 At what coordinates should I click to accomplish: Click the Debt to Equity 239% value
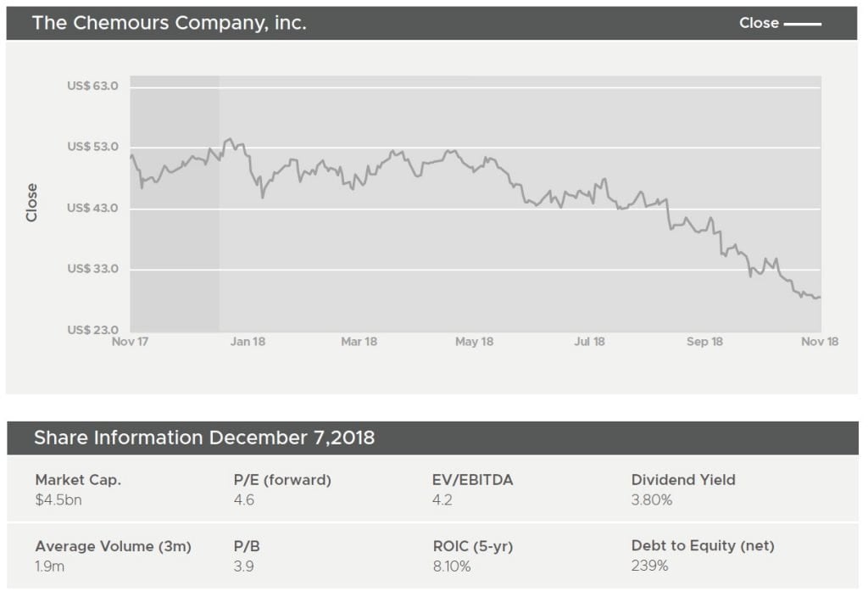(649, 566)
